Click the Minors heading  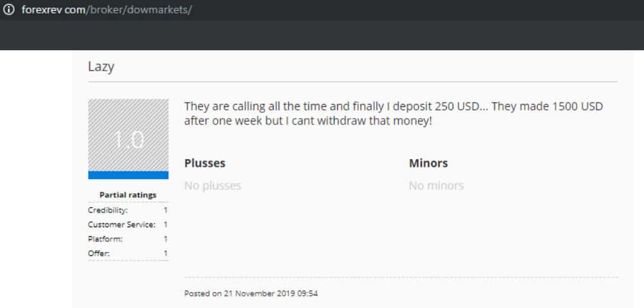[428, 163]
